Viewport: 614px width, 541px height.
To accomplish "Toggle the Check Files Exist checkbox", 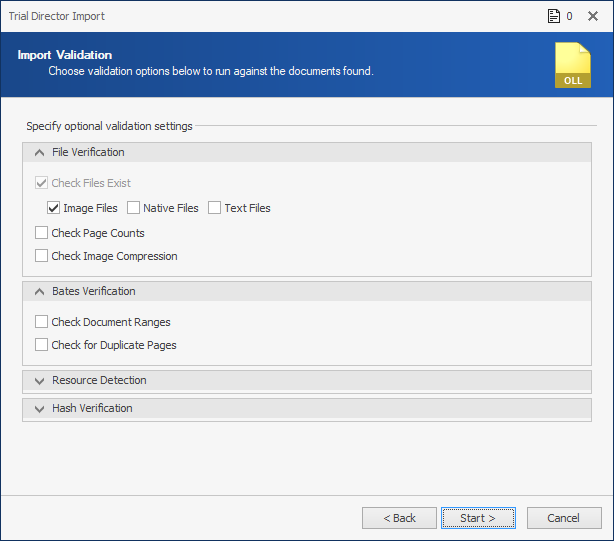I will pyautogui.click(x=42, y=183).
